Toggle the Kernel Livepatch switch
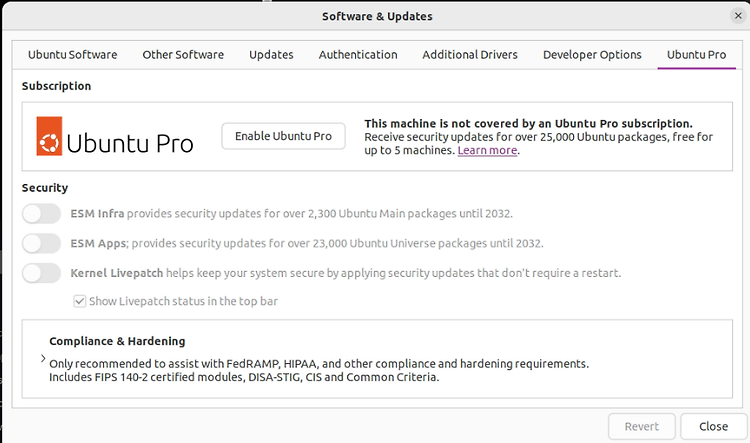 42,273
